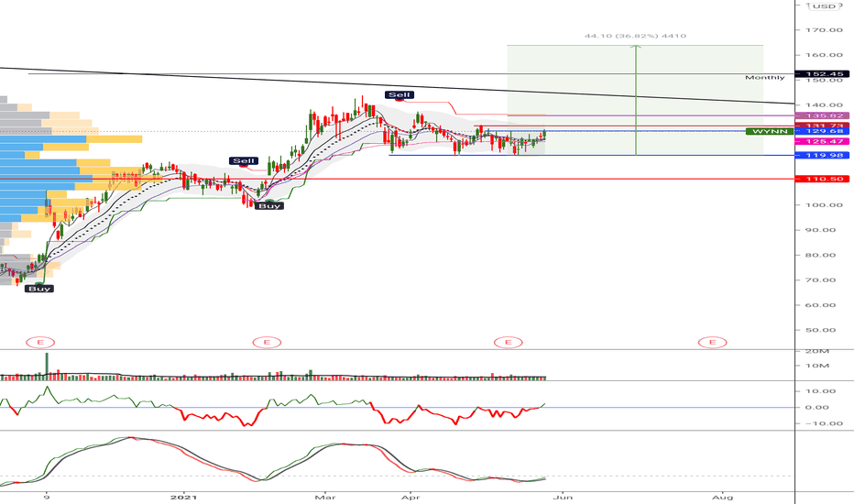Click 100.00 on the price axis
This screenshot has height=504, width=854.
click(x=824, y=205)
